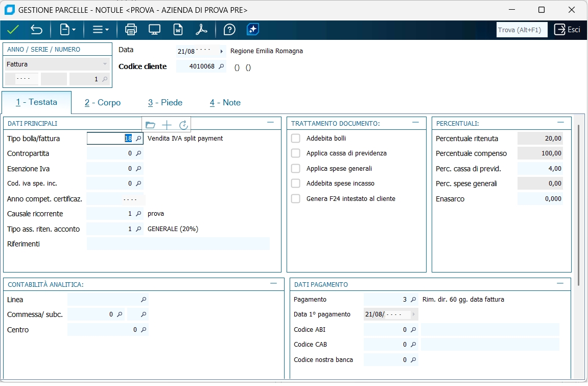Expand the hamburger menu dropdown in toolbar
The height and width of the screenshot is (386, 588).
point(101,30)
